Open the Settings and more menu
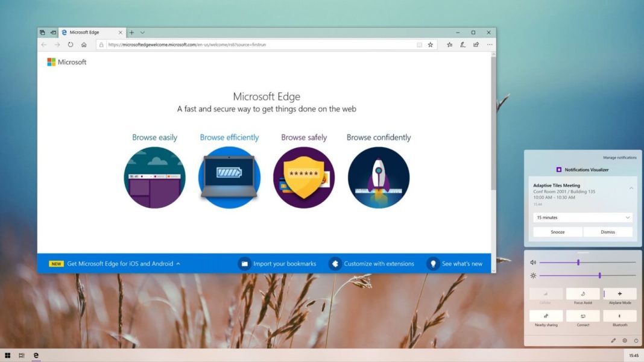The image size is (644, 362). click(x=490, y=45)
